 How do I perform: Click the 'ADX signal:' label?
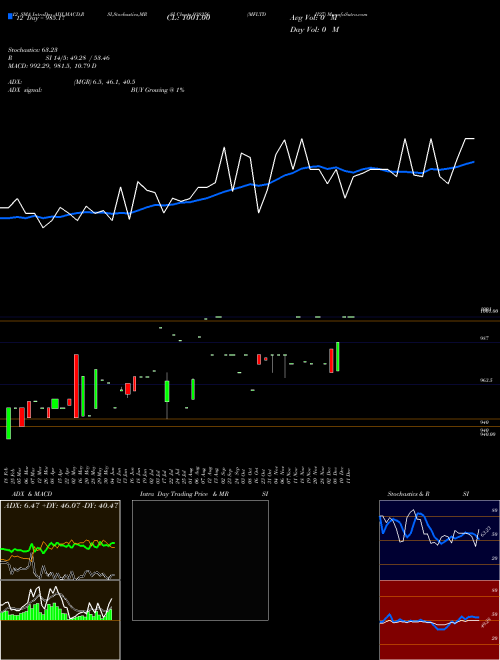(25, 90)
